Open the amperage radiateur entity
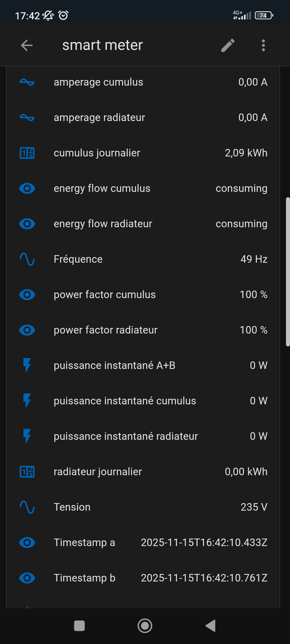The height and width of the screenshot is (644, 290). click(99, 118)
